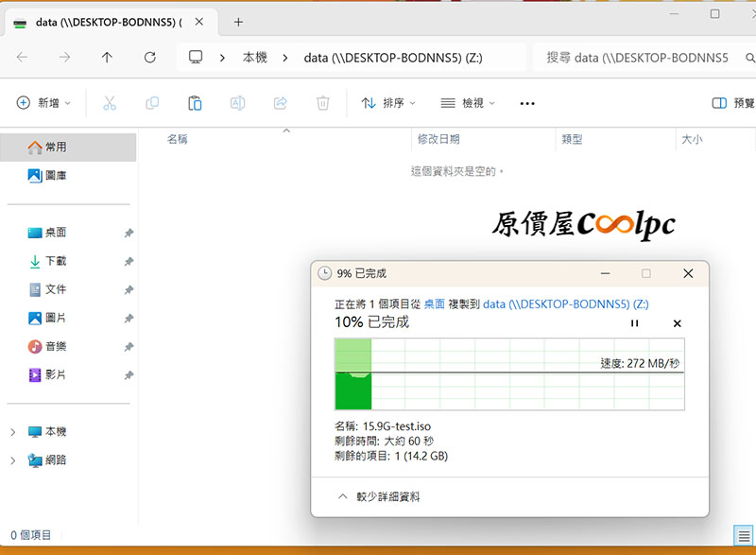Cancel the file copy with X
Image resolution: width=756 pixels, height=555 pixels.
pos(677,323)
